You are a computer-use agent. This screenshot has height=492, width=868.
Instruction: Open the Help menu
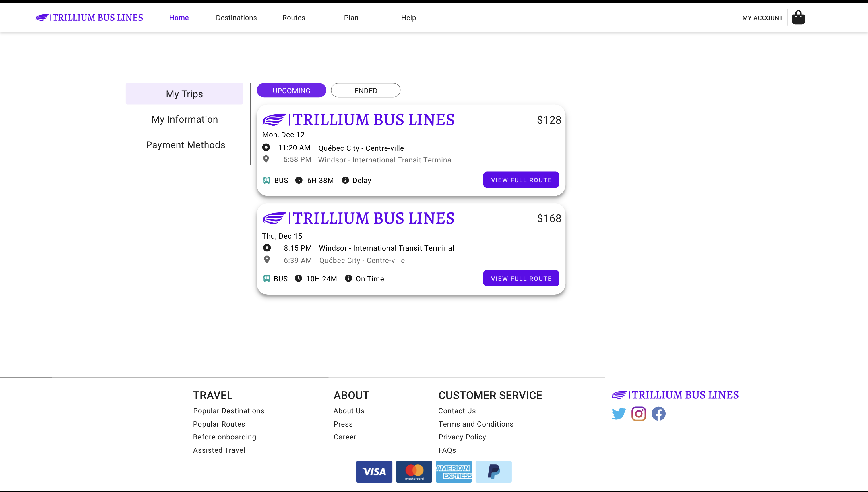(408, 17)
